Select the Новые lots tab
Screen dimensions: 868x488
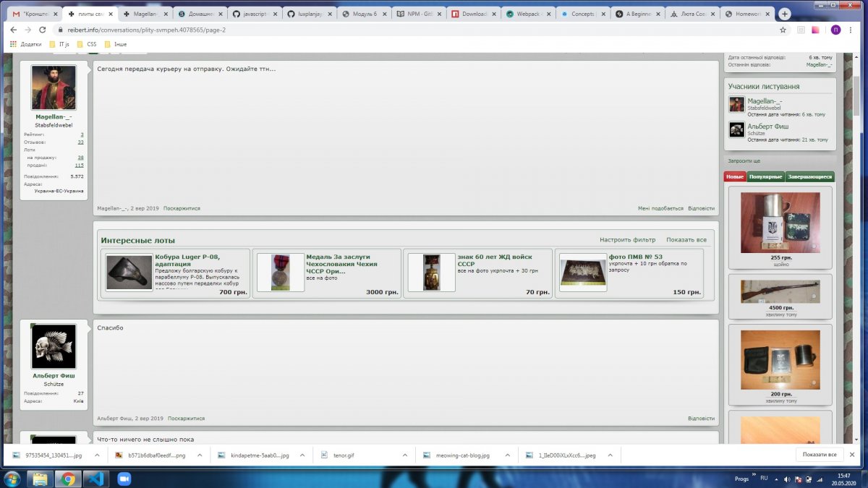click(x=735, y=177)
